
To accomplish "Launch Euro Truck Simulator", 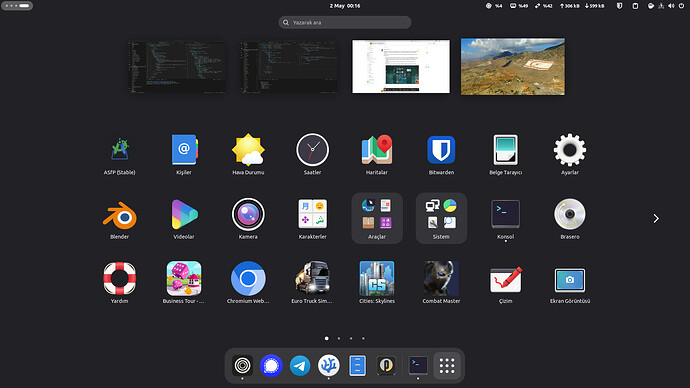I will (312, 283).
